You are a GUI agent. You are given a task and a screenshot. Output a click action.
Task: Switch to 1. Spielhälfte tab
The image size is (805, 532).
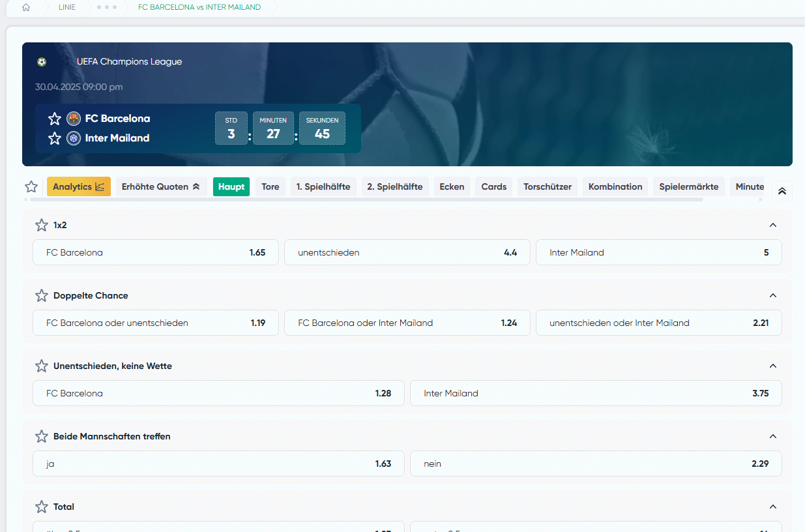click(323, 186)
